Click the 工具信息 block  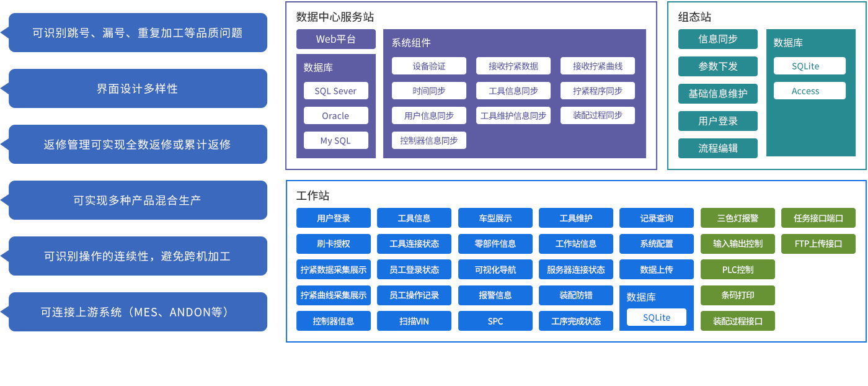(x=414, y=218)
